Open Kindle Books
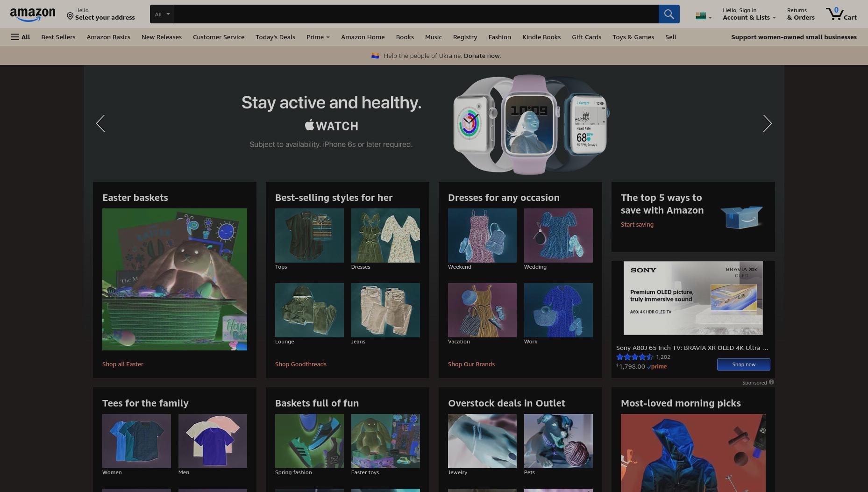 tap(541, 37)
